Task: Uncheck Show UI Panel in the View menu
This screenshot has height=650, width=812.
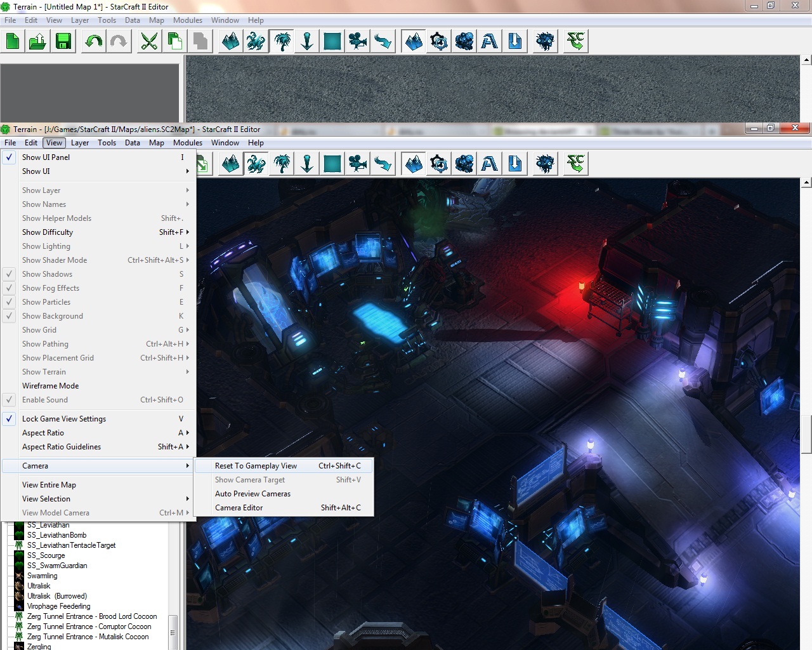Action: point(46,157)
